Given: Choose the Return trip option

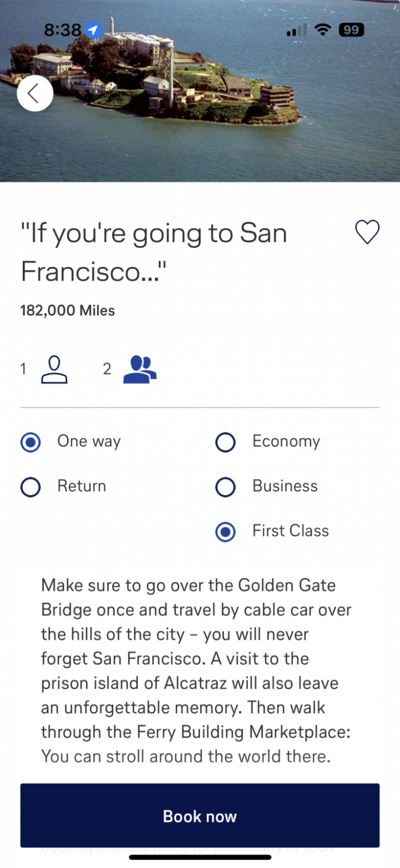Looking at the screenshot, I should tap(31, 487).
